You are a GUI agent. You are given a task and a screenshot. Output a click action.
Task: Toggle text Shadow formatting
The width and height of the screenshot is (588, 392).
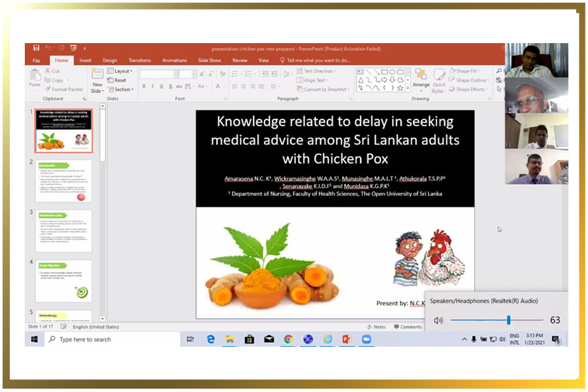(x=171, y=86)
